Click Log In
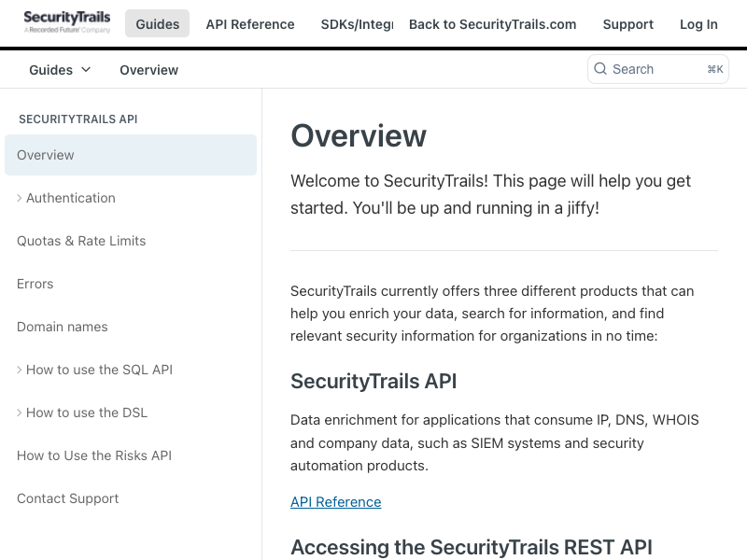The image size is (747, 560). point(698,24)
